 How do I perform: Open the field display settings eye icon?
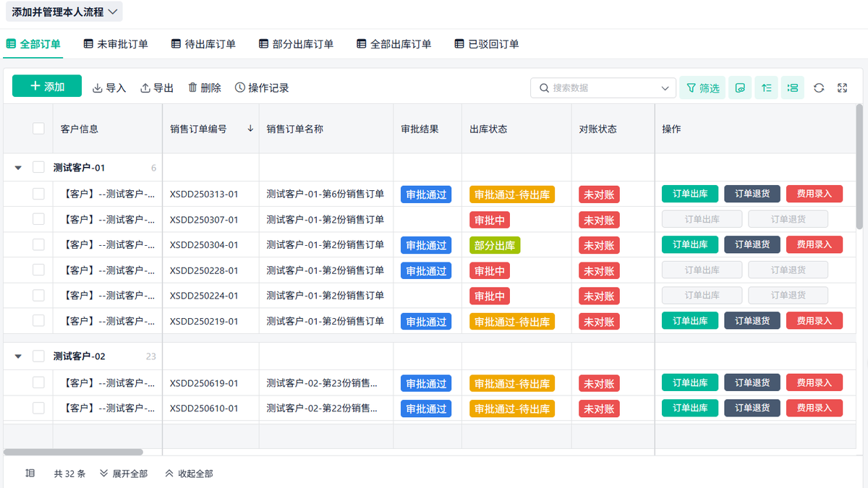click(740, 87)
